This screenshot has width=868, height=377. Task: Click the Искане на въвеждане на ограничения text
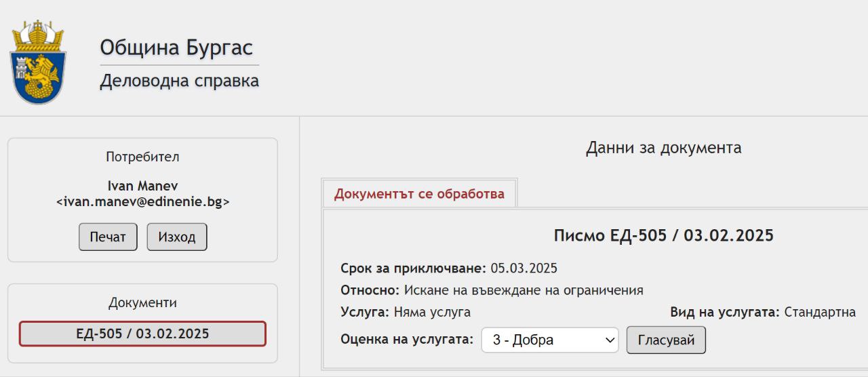click(x=524, y=290)
